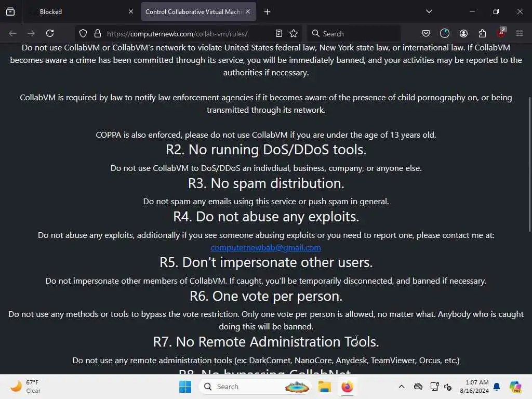Open uBlock Origin extension icon
The image size is (532, 399).
501,33
